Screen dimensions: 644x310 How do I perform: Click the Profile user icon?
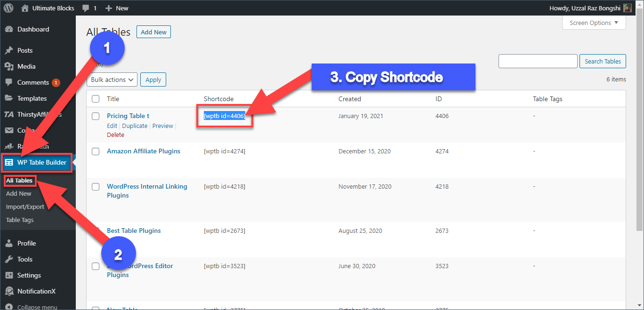[x=9, y=243]
